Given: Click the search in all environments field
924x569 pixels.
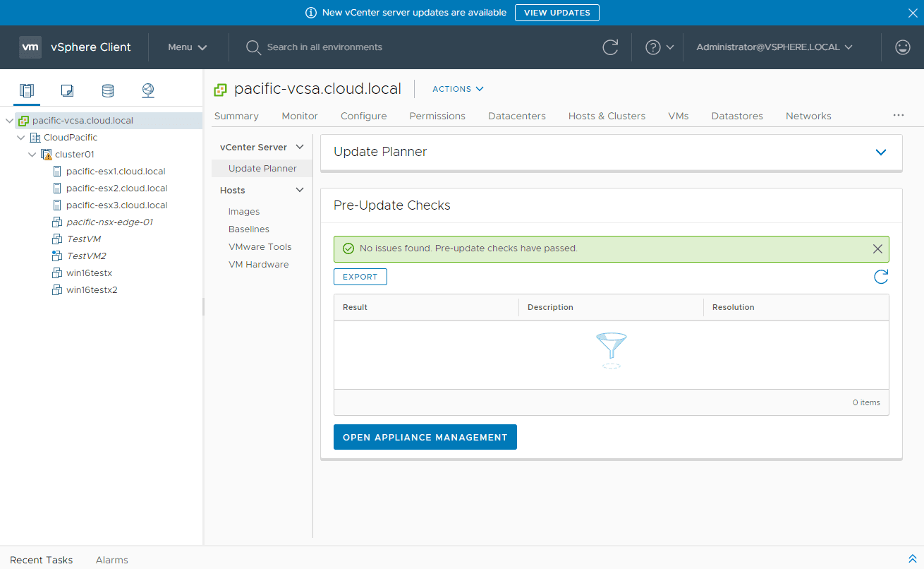Looking at the screenshot, I should (x=324, y=47).
